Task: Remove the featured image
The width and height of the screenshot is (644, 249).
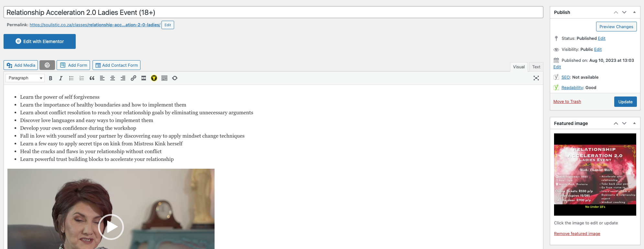Action: coord(577,234)
